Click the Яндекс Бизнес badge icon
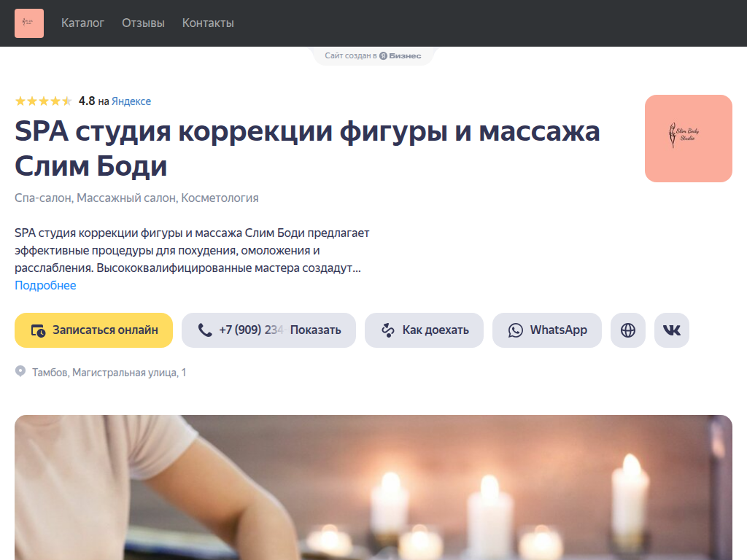Image resolution: width=747 pixels, height=560 pixels. pyautogui.click(x=382, y=55)
